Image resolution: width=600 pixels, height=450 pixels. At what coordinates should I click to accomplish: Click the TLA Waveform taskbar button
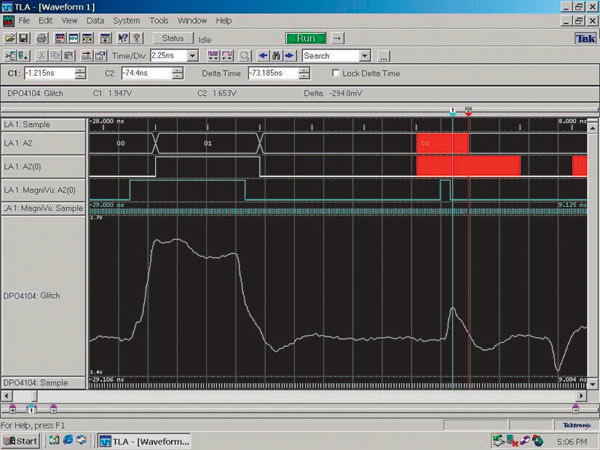click(x=145, y=441)
